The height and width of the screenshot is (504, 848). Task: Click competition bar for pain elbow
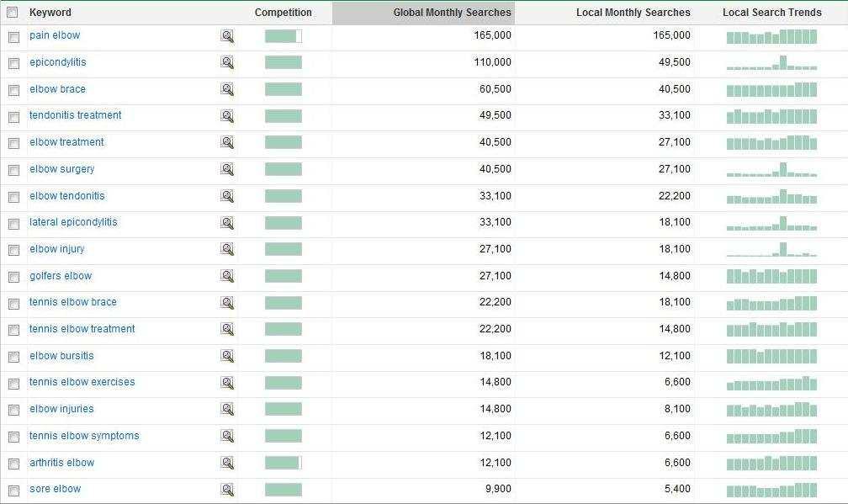click(x=283, y=36)
